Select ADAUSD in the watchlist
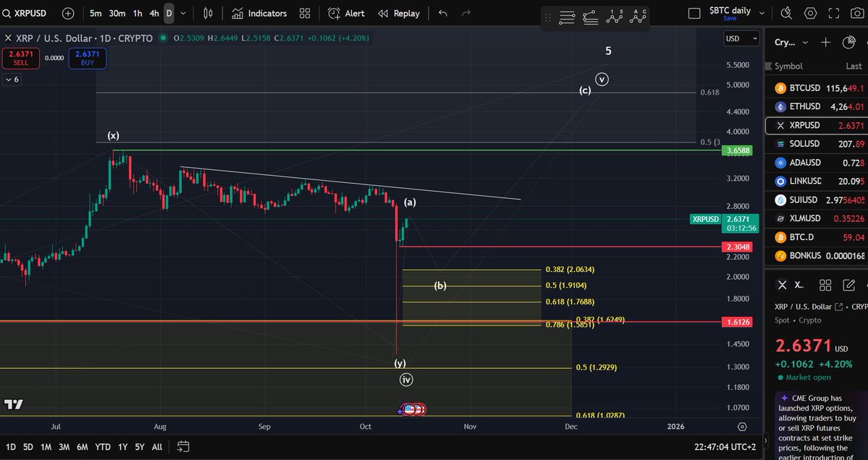The width and height of the screenshot is (868, 460). [817, 163]
